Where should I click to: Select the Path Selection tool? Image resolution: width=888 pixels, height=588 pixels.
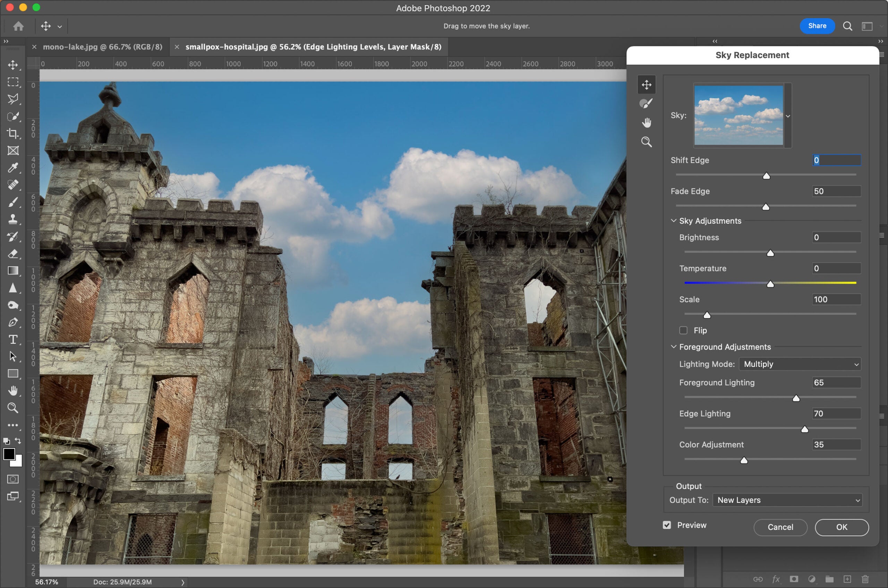[x=13, y=356]
